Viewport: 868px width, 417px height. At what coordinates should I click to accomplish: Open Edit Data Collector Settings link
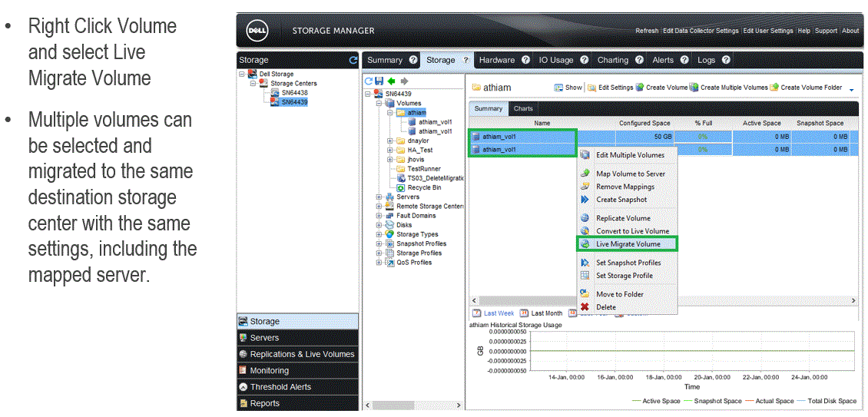coord(701,31)
